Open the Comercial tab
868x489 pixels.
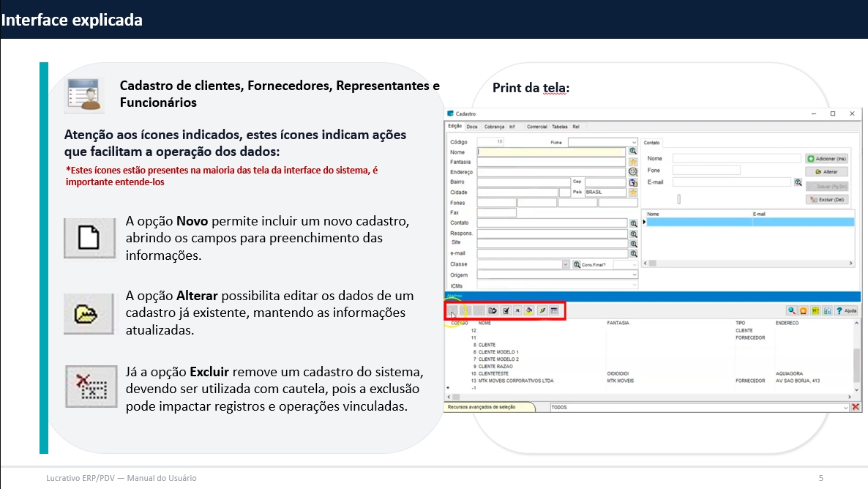click(x=537, y=127)
